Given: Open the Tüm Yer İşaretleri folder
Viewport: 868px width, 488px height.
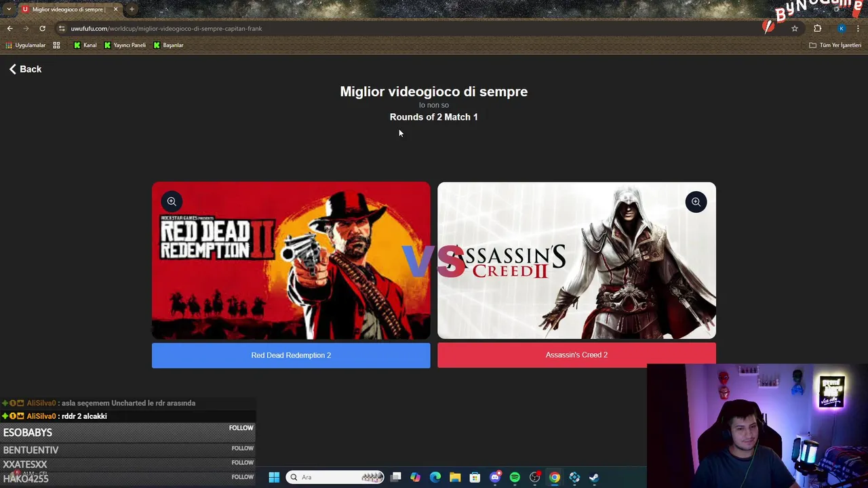Looking at the screenshot, I should click(x=835, y=45).
